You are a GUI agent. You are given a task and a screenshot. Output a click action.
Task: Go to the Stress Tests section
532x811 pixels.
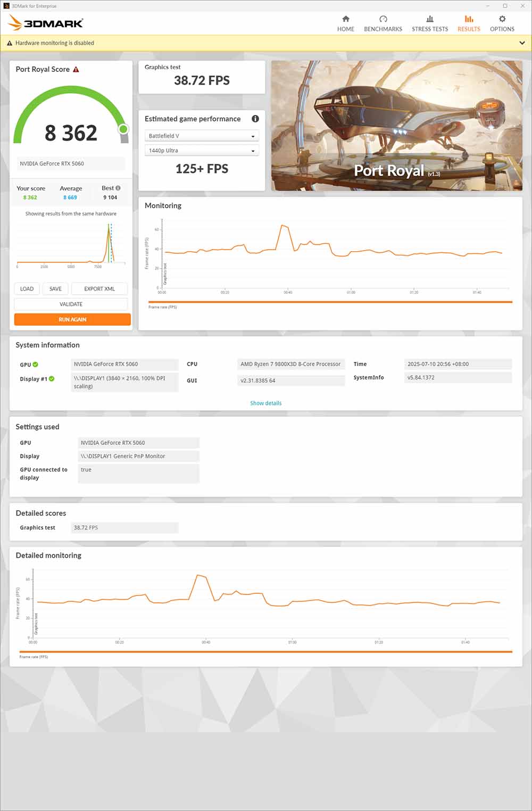[x=429, y=23]
